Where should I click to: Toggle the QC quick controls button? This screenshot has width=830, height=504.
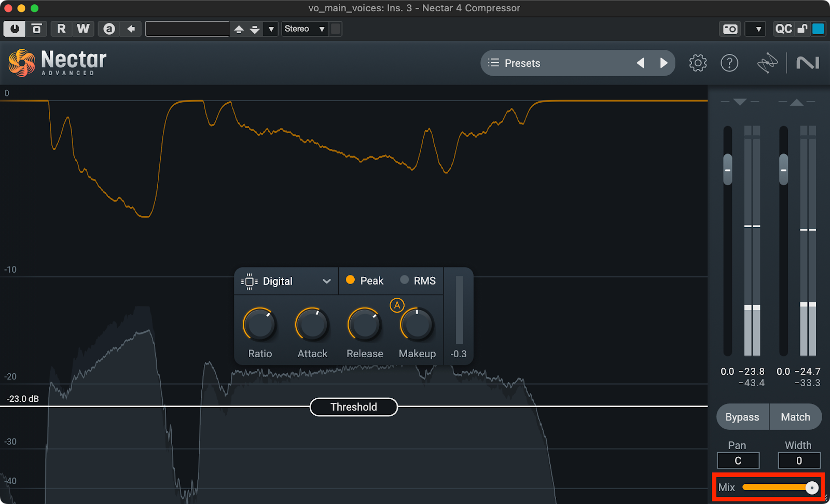tap(783, 29)
